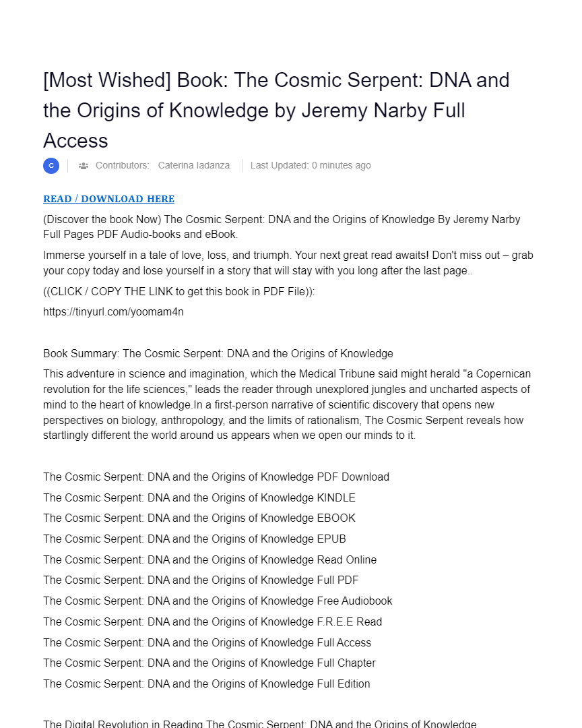Click the Read Online list line

click(x=209, y=560)
